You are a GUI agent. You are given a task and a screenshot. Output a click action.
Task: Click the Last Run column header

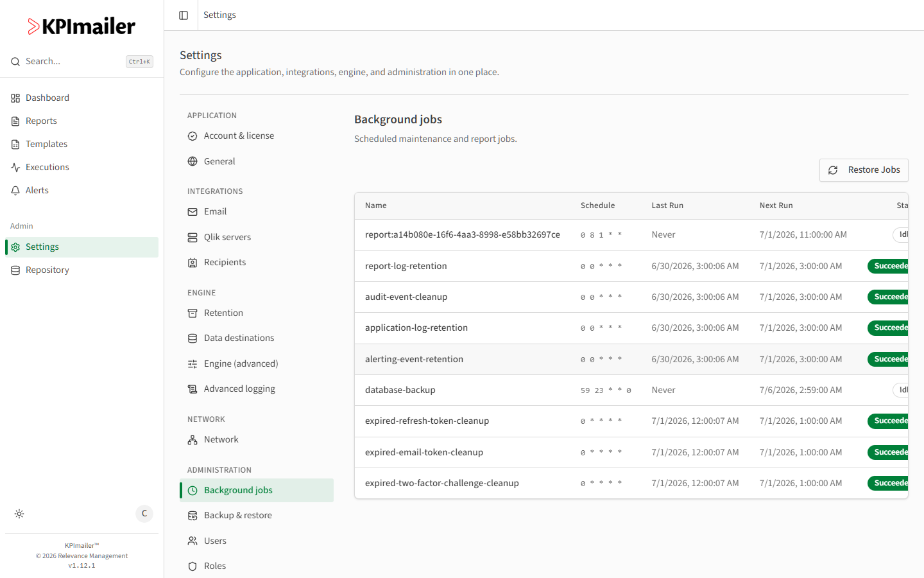tap(667, 206)
